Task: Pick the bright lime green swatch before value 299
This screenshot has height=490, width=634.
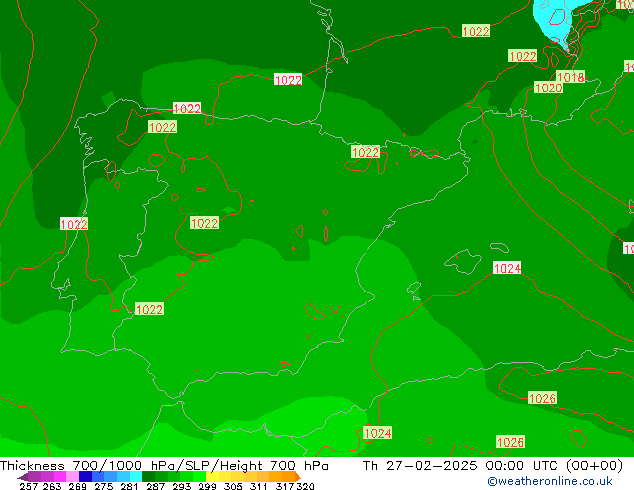Action: point(199,477)
